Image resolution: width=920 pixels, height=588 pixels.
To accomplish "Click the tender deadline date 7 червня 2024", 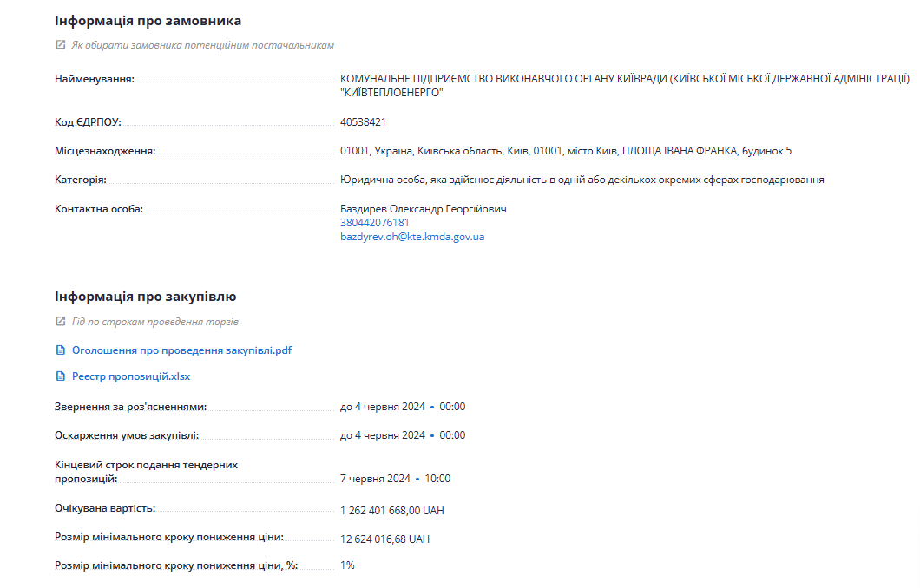I will pyautogui.click(x=375, y=479).
